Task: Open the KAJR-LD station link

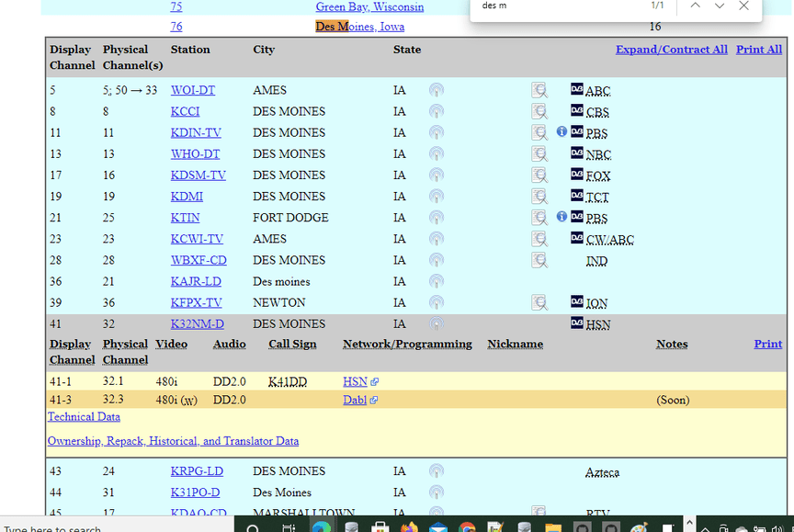Action: coord(196,281)
